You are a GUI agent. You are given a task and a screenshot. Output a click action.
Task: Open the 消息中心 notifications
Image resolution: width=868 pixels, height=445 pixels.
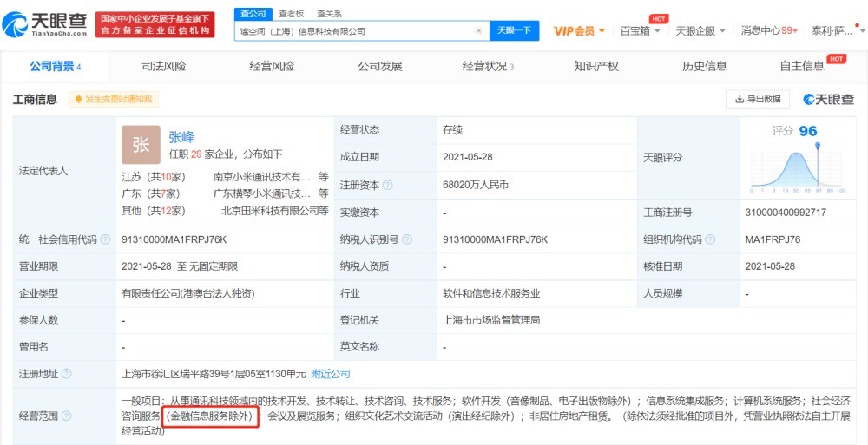(769, 31)
